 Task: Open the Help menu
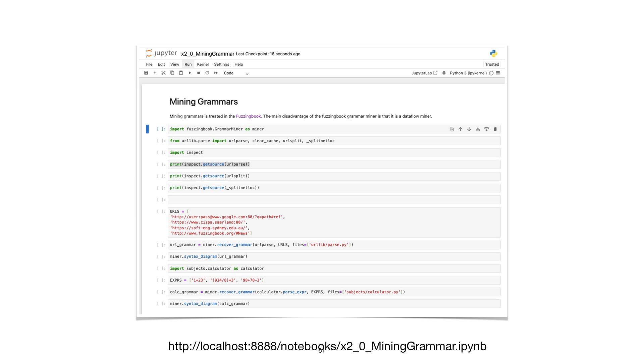(x=239, y=64)
